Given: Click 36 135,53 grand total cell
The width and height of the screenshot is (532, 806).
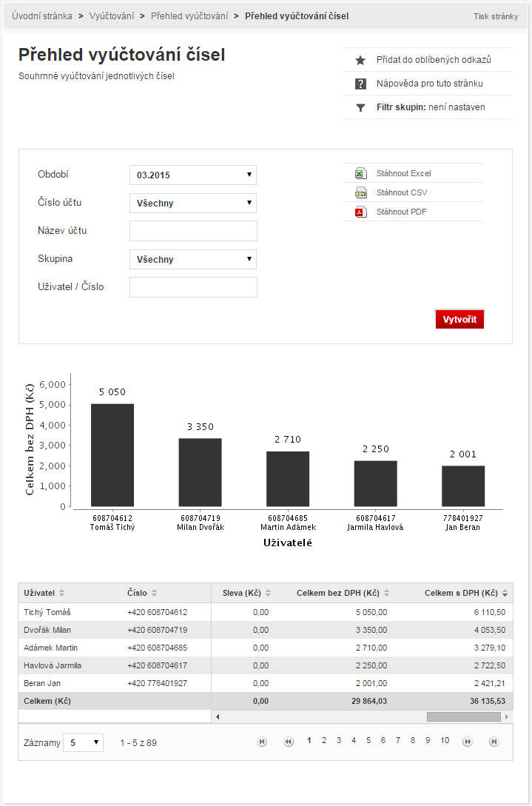Looking at the screenshot, I should coord(488,701).
